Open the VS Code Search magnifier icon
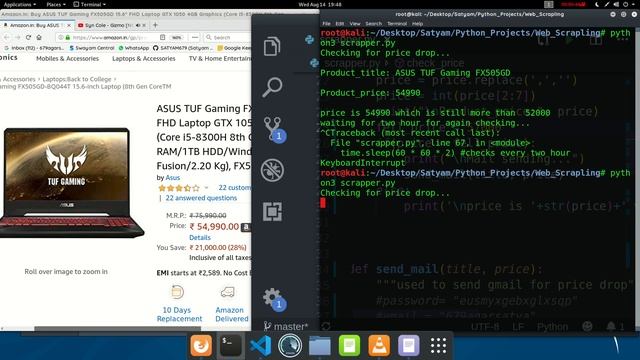The width and height of the screenshot is (640, 360). point(272,87)
